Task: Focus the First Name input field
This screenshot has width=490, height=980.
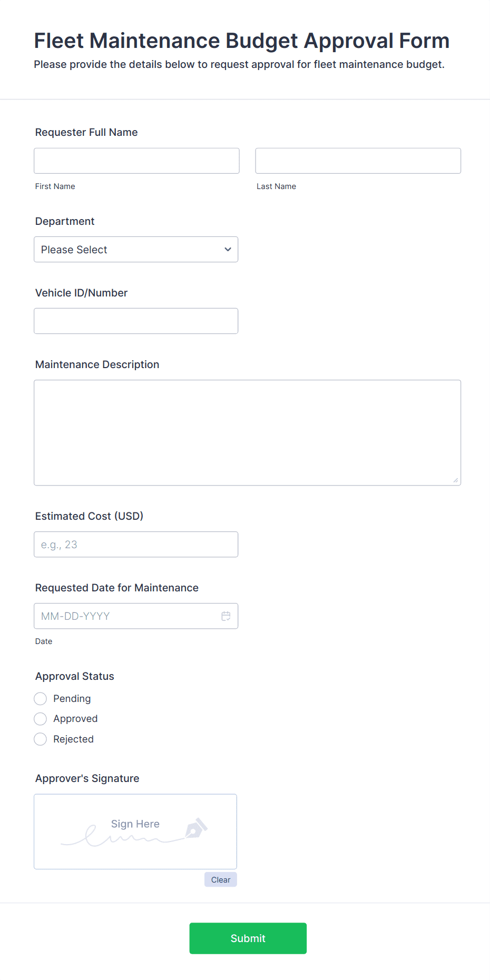Action: pos(136,161)
